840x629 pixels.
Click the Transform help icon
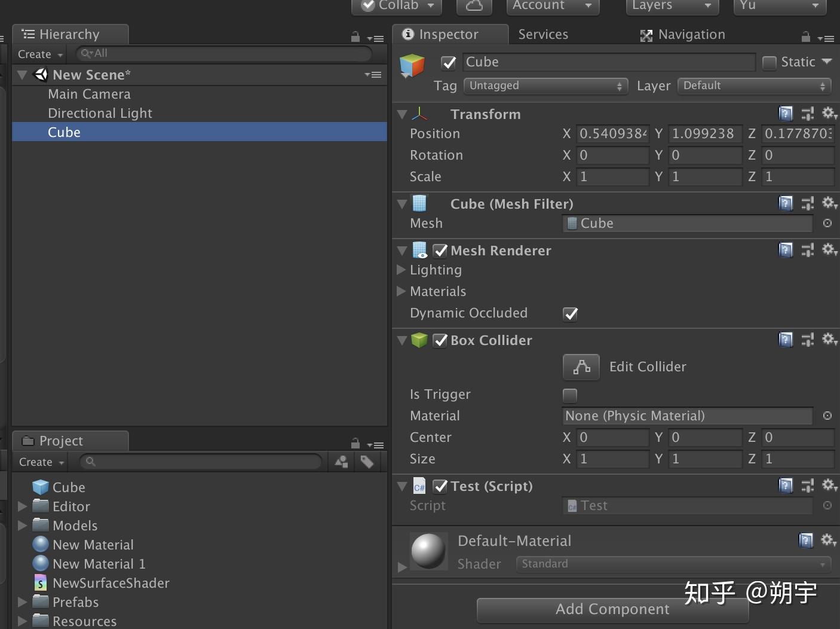tap(786, 114)
